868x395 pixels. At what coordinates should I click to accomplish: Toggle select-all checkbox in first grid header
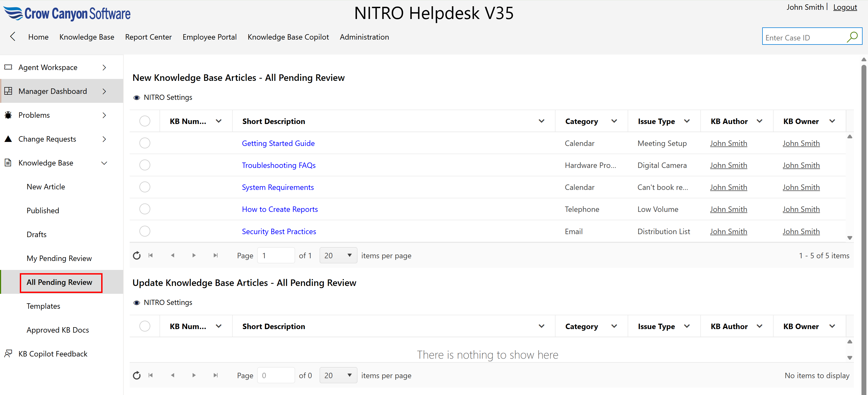pyautogui.click(x=145, y=121)
